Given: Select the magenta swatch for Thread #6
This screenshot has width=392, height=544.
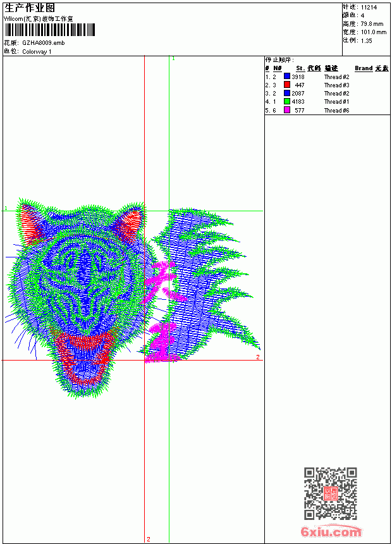Looking at the screenshot, I should [287, 110].
